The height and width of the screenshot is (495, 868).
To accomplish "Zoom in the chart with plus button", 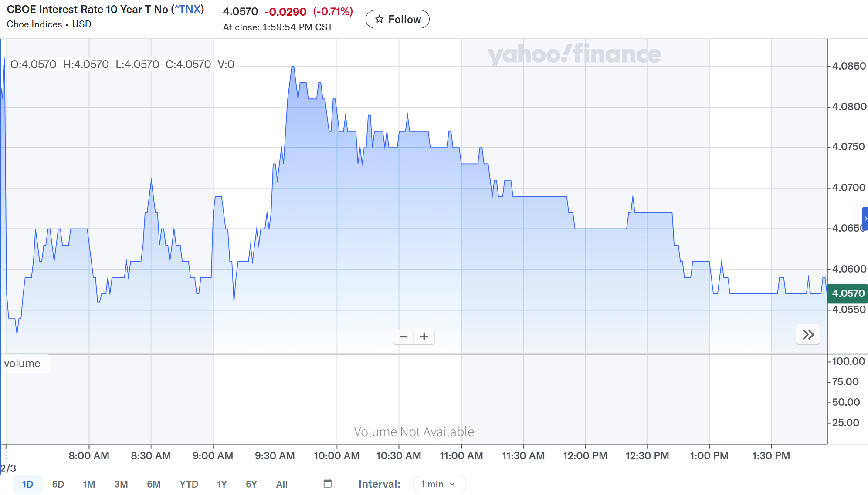I will click(424, 337).
